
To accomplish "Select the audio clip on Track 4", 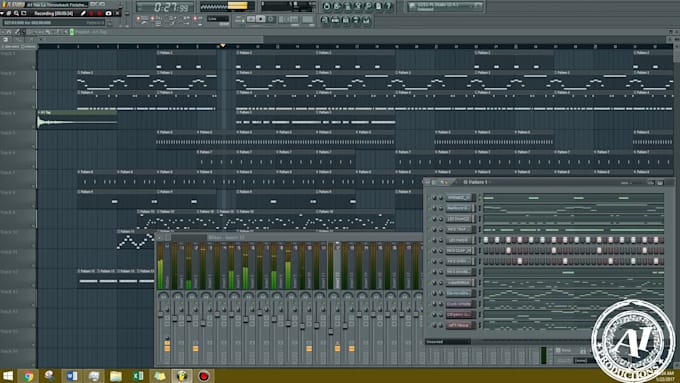I will [77, 120].
